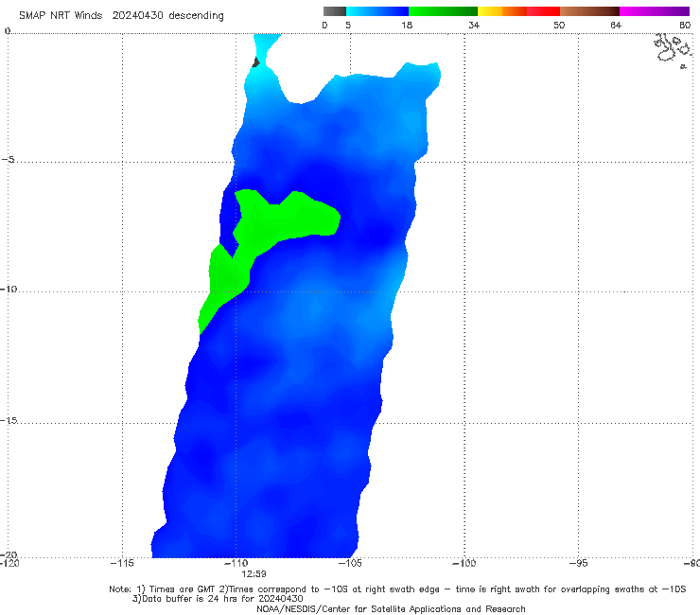Select the yellow-to-red 34-50 color bar segment
Image resolution: width=700 pixels, height=615 pixels.
coord(518,11)
